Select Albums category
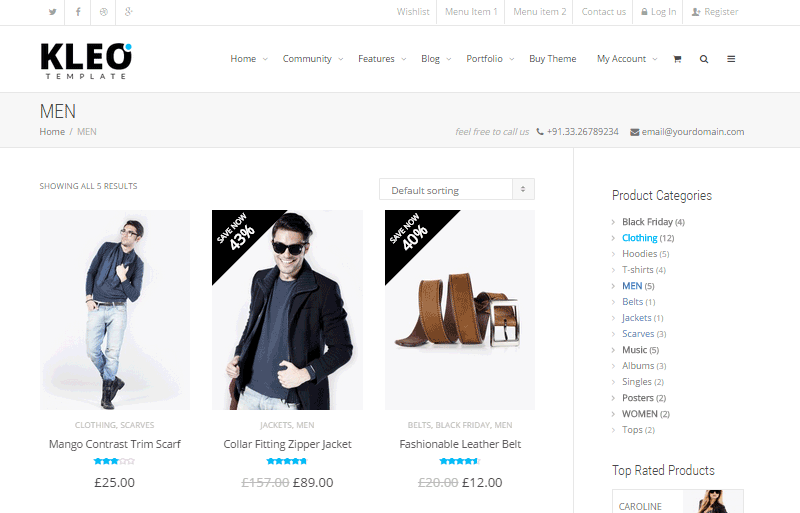Viewport: 800px width, 513px height. point(638,365)
